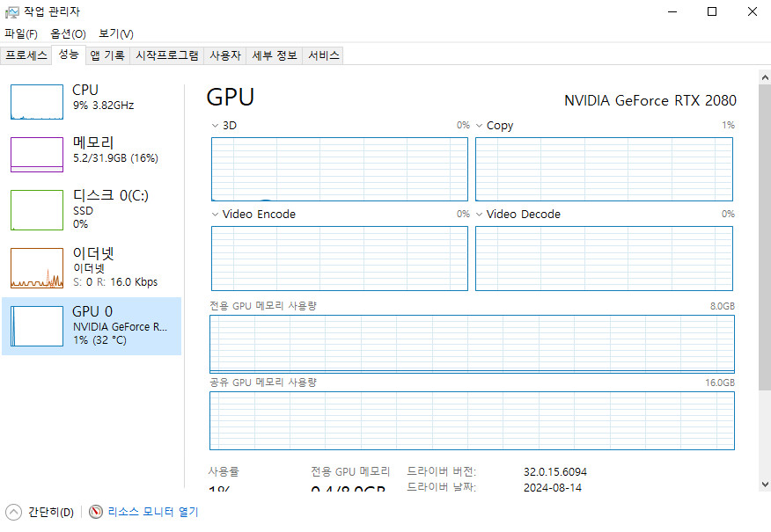Viewport: 771px width, 532px height.
Task: Click the 드라이버 버전: label
Action: click(x=442, y=471)
